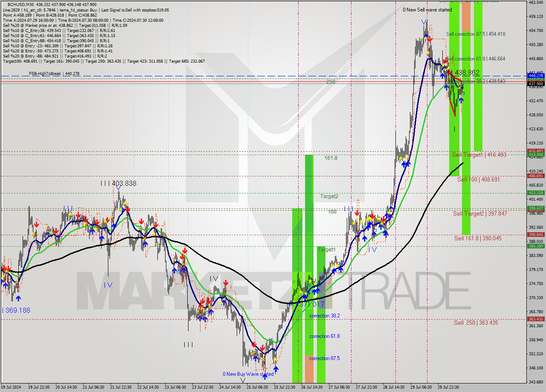
Task: Select the 'Sell %10 @ Entry -23: 465.309' line
Action: click(58, 46)
